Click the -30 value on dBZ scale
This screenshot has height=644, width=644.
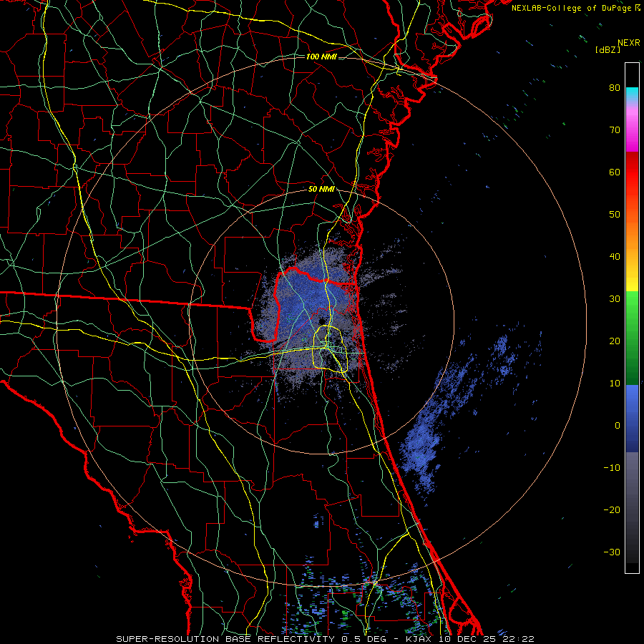pos(612,552)
